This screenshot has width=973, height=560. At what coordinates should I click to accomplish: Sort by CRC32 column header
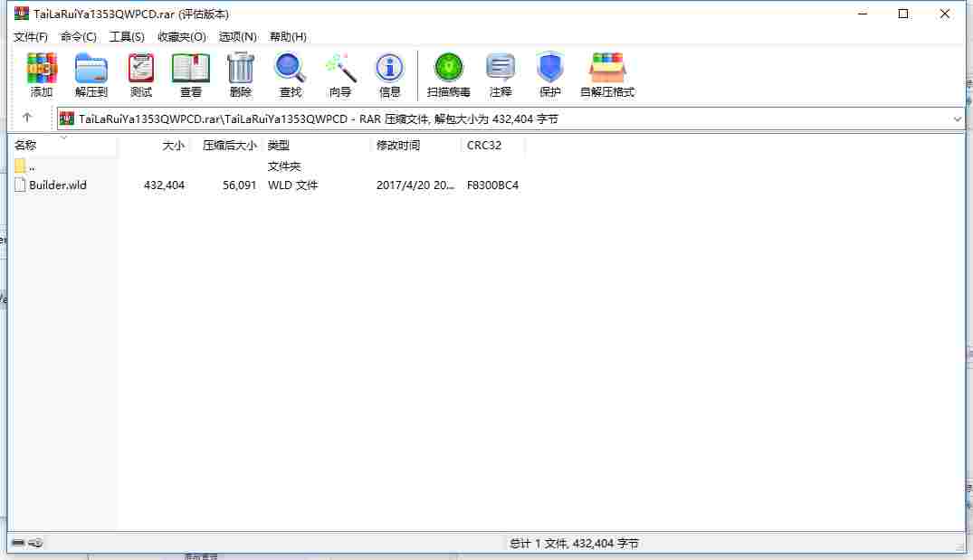(x=492, y=145)
